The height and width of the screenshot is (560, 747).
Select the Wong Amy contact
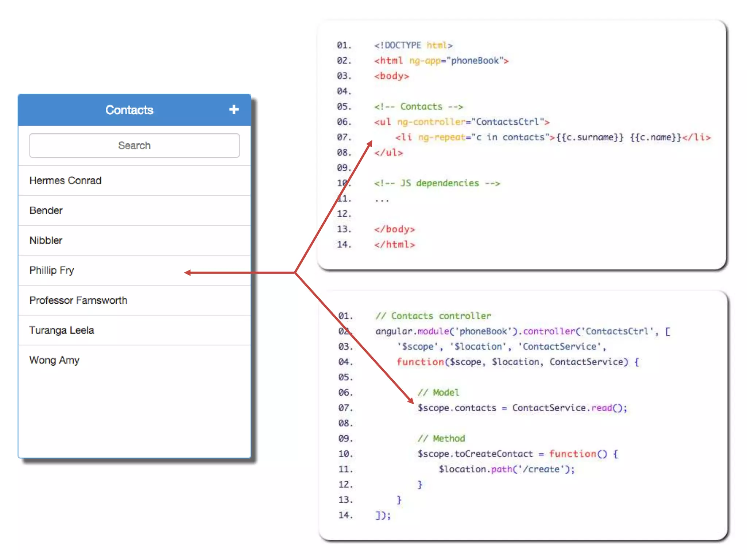pyautogui.click(x=54, y=360)
